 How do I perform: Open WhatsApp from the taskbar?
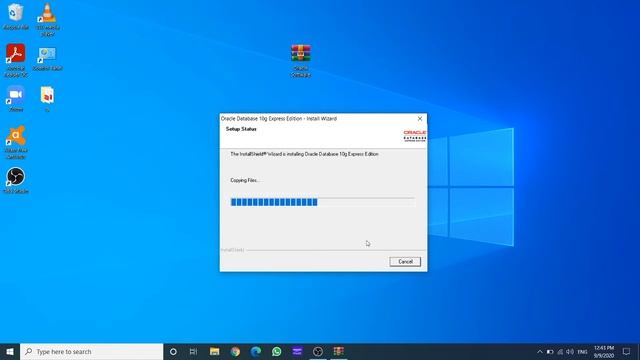pos(276,351)
